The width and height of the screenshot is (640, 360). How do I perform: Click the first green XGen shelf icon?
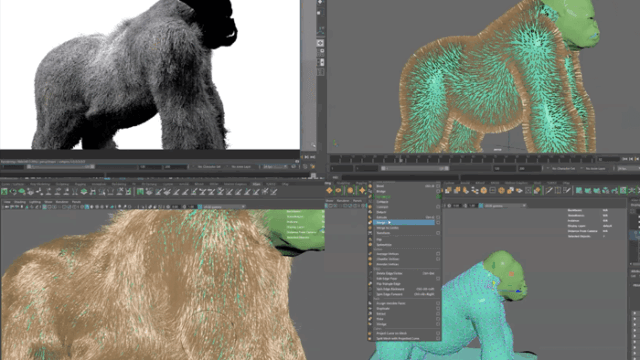click(4, 191)
